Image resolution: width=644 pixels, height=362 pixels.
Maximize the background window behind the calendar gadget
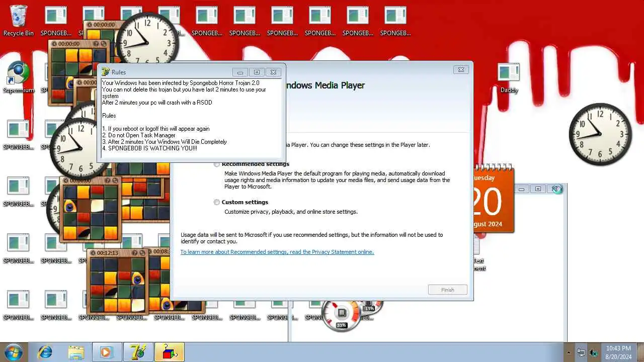coord(538,189)
